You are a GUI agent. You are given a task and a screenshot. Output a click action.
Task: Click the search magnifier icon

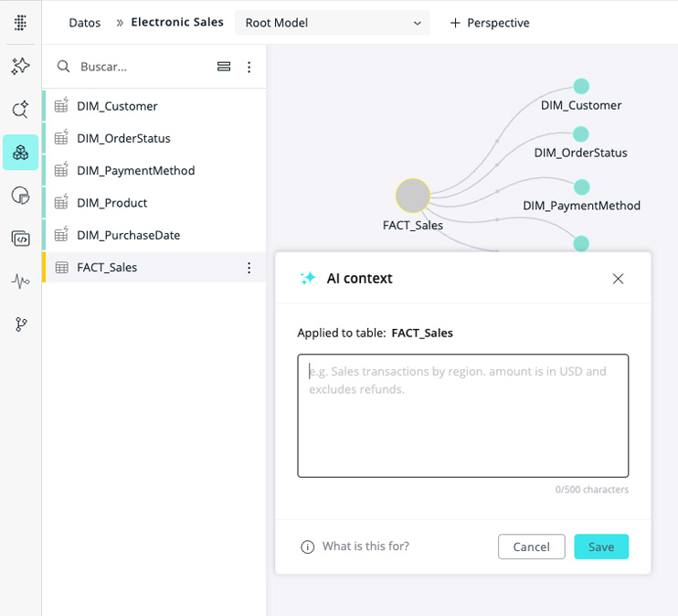coord(64,66)
